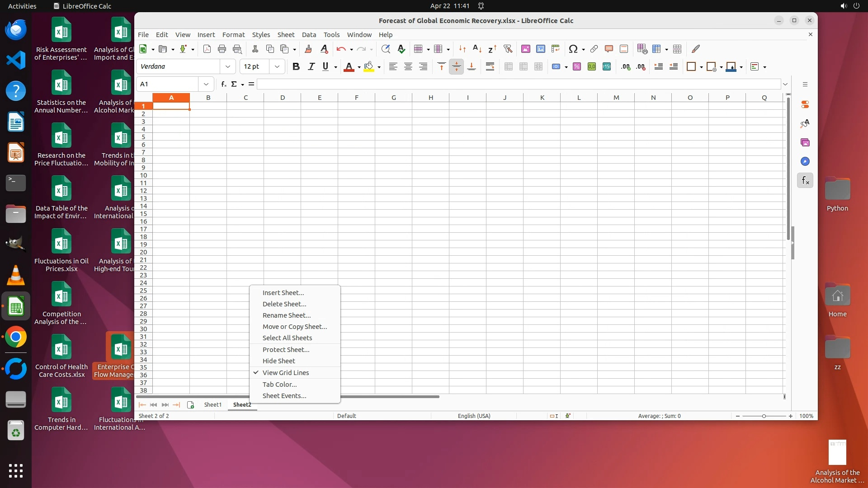This screenshot has height=488, width=868.
Task: Switch to the Sheet1 tab
Action: tap(213, 405)
